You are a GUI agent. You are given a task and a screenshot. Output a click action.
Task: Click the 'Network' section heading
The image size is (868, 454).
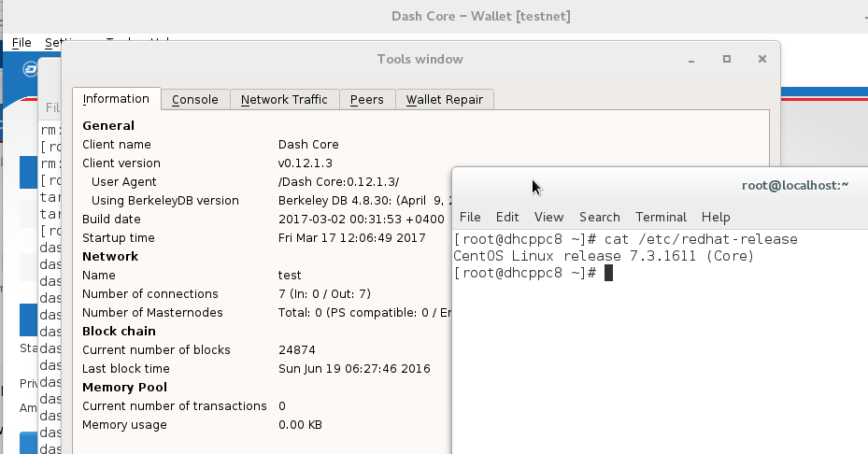tap(110, 256)
